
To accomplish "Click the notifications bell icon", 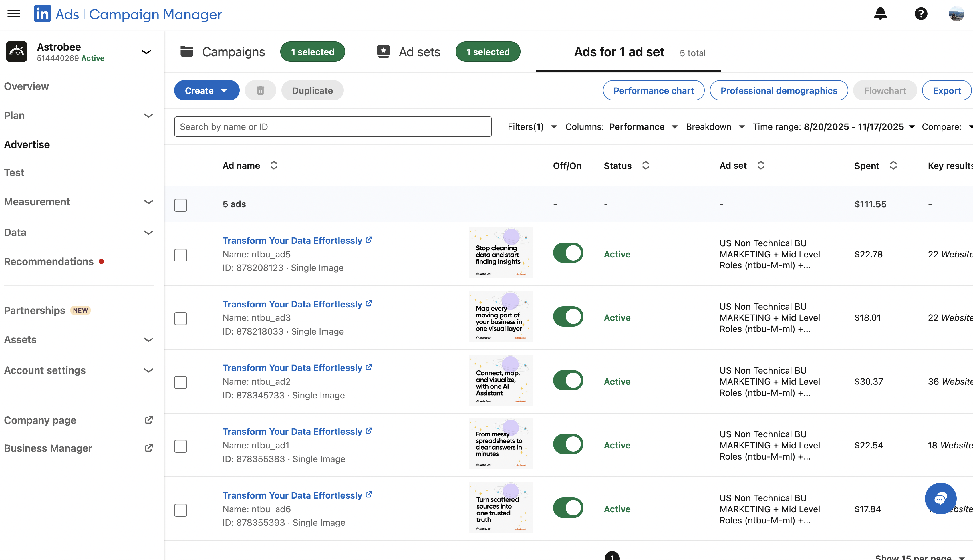I will [x=880, y=14].
